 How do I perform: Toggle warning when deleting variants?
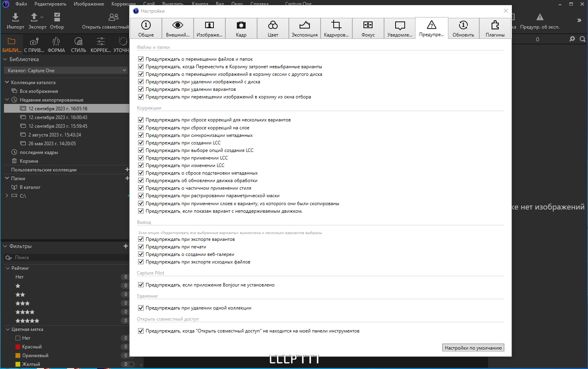141,89
